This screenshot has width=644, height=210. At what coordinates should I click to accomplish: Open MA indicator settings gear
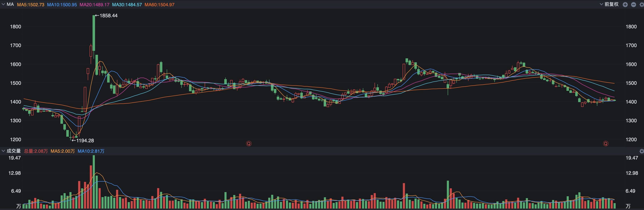(x=641, y=5)
